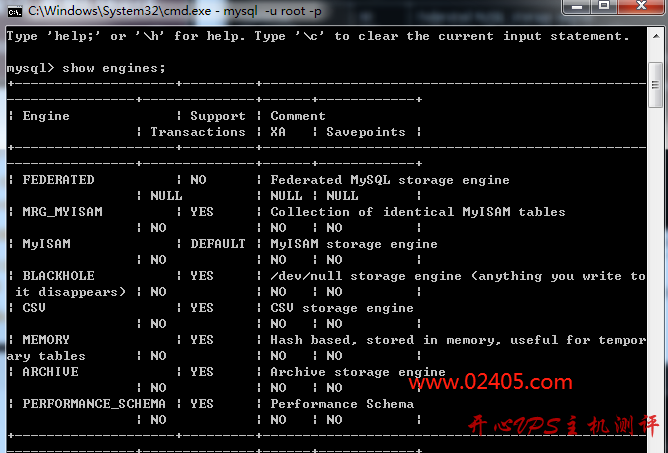Click the 'CSV' engine name
Viewport: 668px width, 453px height.
(x=34, y=308)
